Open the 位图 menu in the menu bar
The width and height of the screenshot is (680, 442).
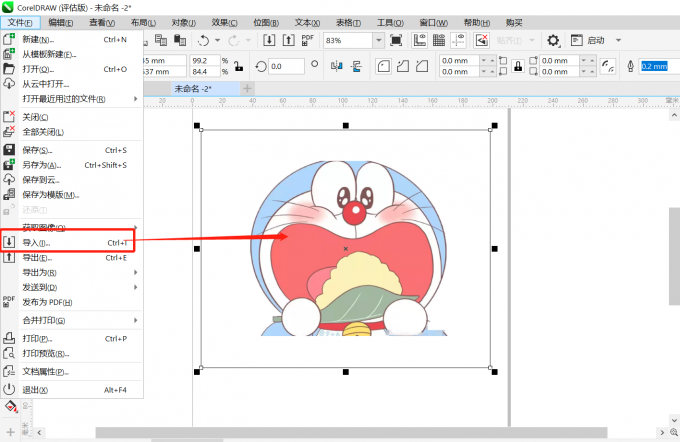click(x=264, y=21)
